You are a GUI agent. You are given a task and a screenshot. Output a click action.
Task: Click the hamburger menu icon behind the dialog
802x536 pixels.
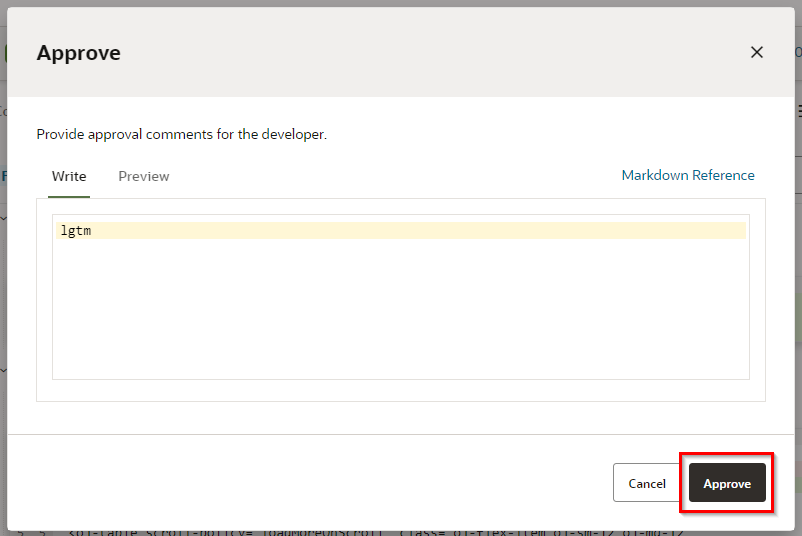(x=799, y=111)
